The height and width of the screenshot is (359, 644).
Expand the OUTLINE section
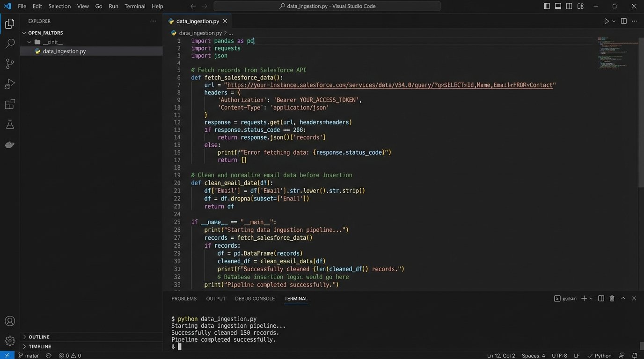pos(39,337)
